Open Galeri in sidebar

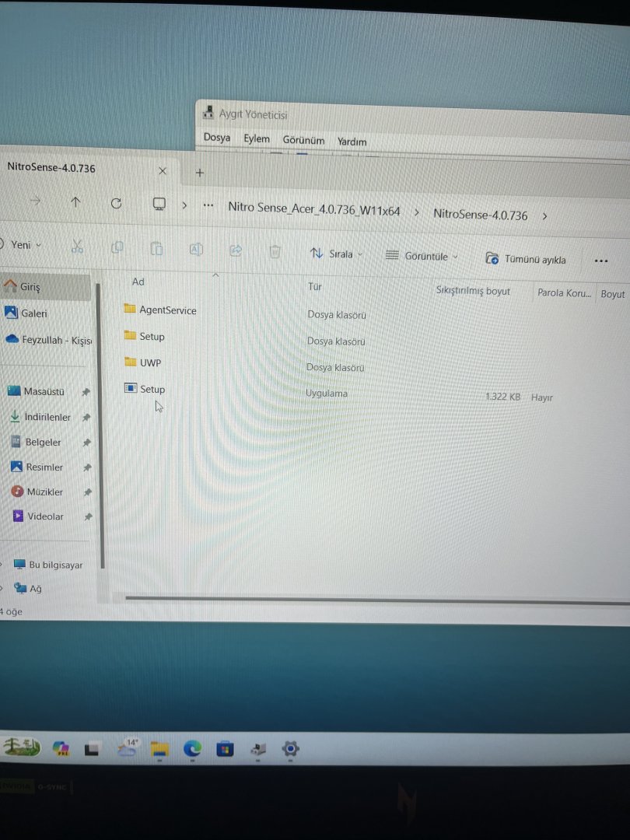point(26,313)
